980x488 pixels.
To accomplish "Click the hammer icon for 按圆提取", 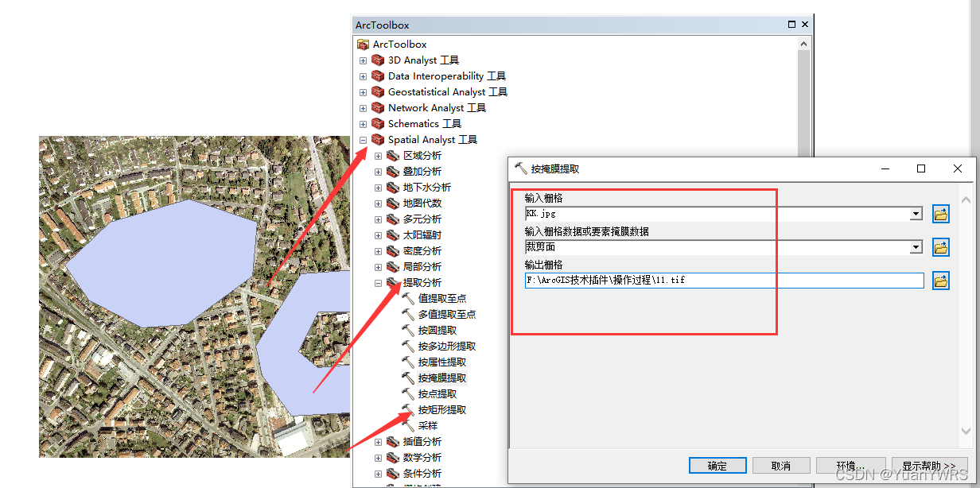I will pos(408,331).
